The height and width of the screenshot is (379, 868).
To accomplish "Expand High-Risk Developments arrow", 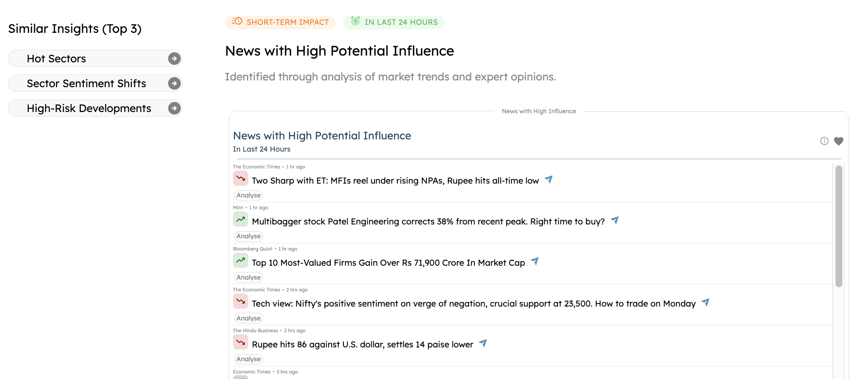I will coord(174,108).
